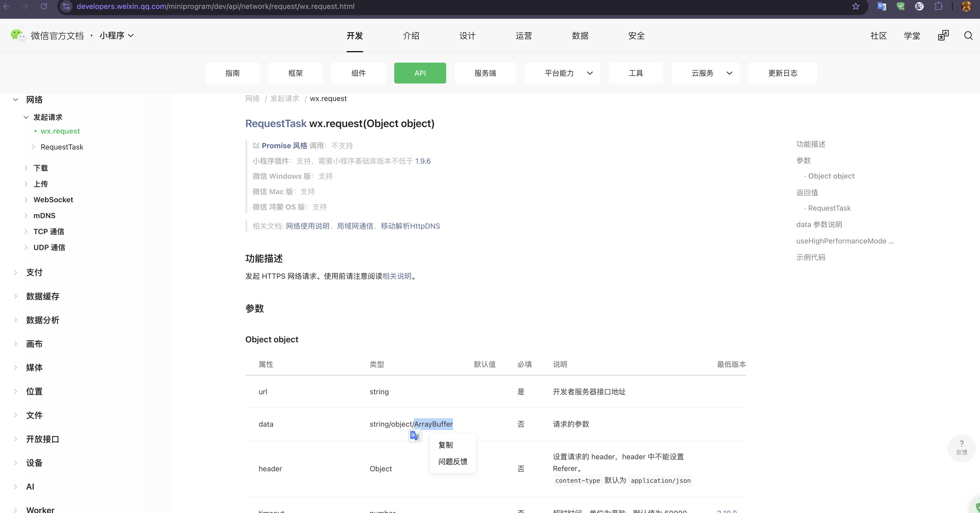Open the 云服务 dropdown
The image size is (980, 513).
click(x=705, y=73)
